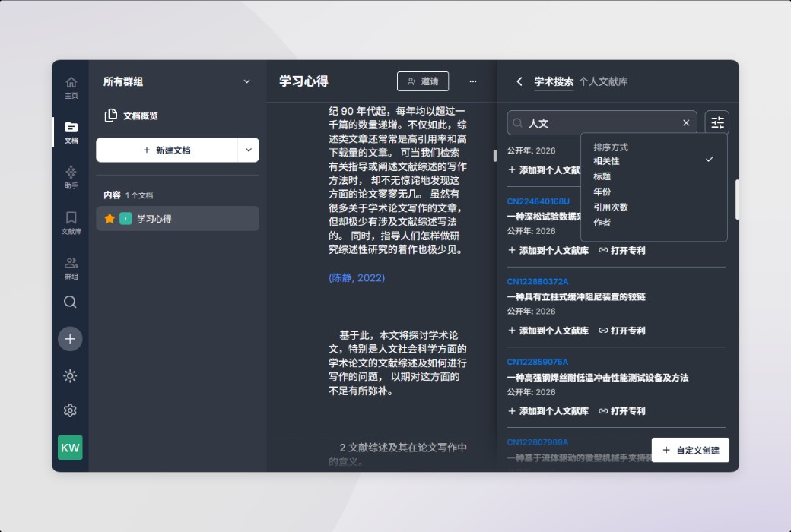The width and height of the screenshot is (791, 532).
Task: Clear the 人文 search text with X
Action: click(x=686, y=122)
